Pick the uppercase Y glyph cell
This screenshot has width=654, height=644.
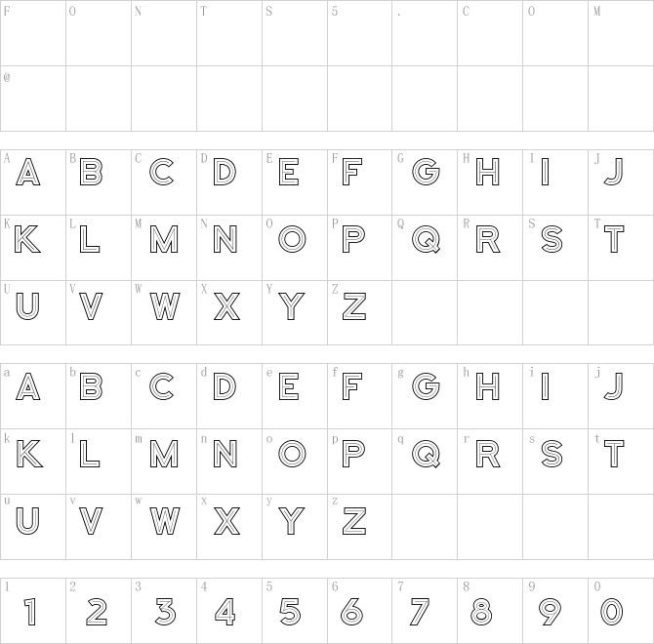(295, 312)
